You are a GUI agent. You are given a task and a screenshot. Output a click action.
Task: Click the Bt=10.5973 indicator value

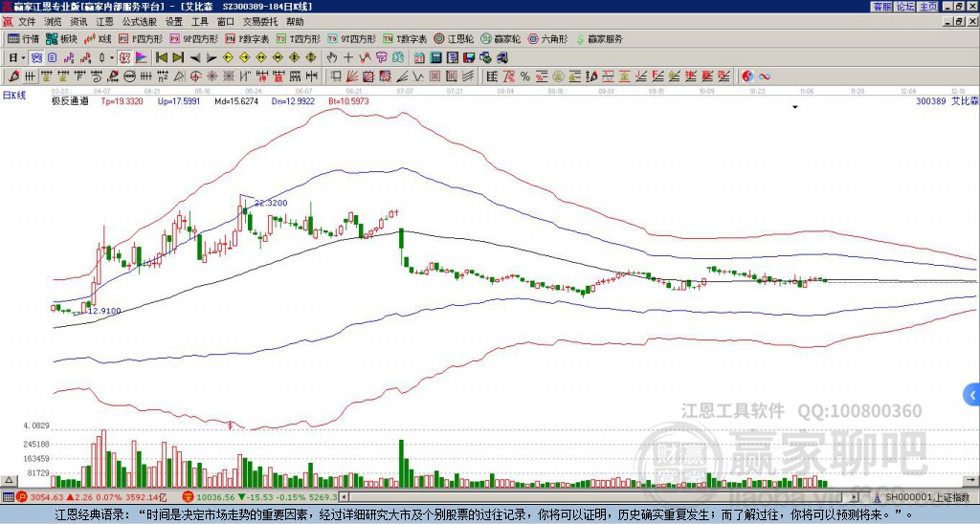pos(348,100)
